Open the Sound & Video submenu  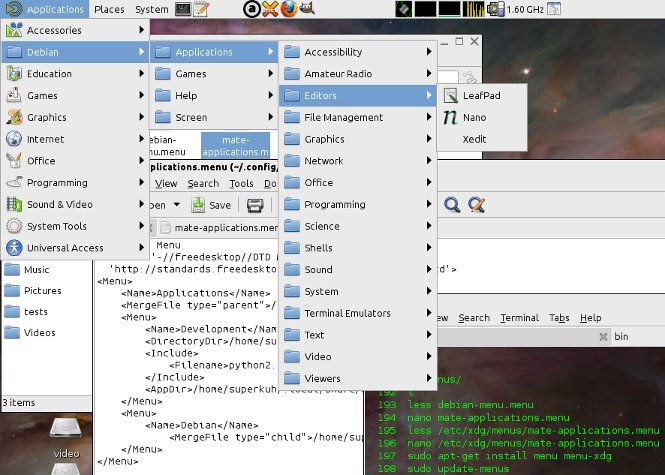pyautogui.click(x=75, y=204)
